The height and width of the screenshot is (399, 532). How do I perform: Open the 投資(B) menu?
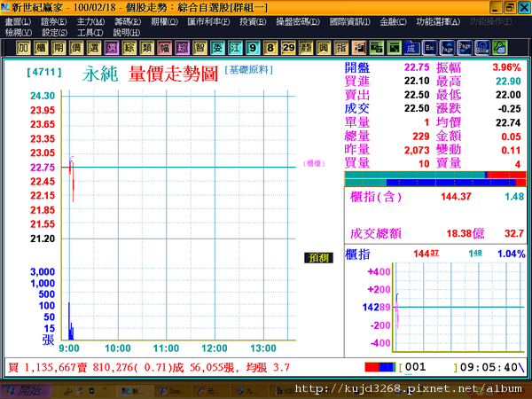coord(253,22)
